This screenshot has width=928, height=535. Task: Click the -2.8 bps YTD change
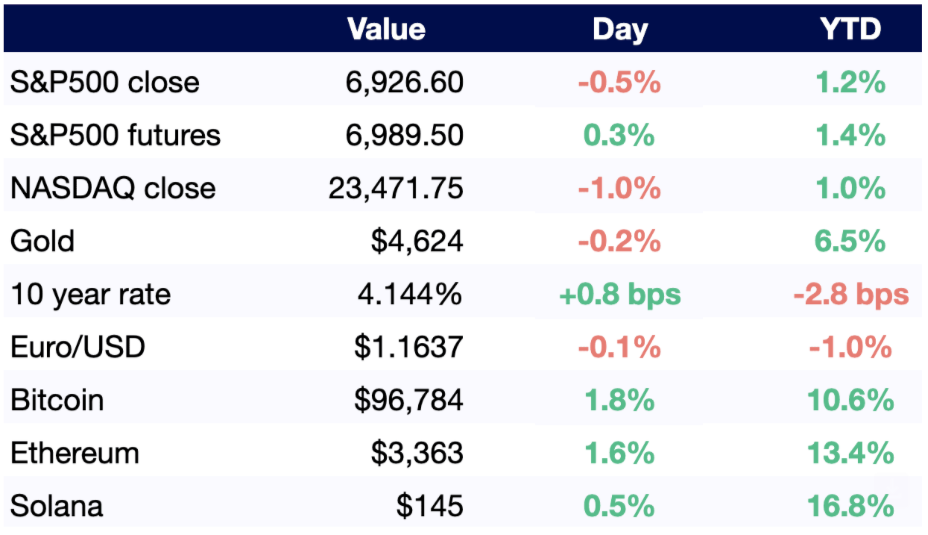(x=850, y=294)
